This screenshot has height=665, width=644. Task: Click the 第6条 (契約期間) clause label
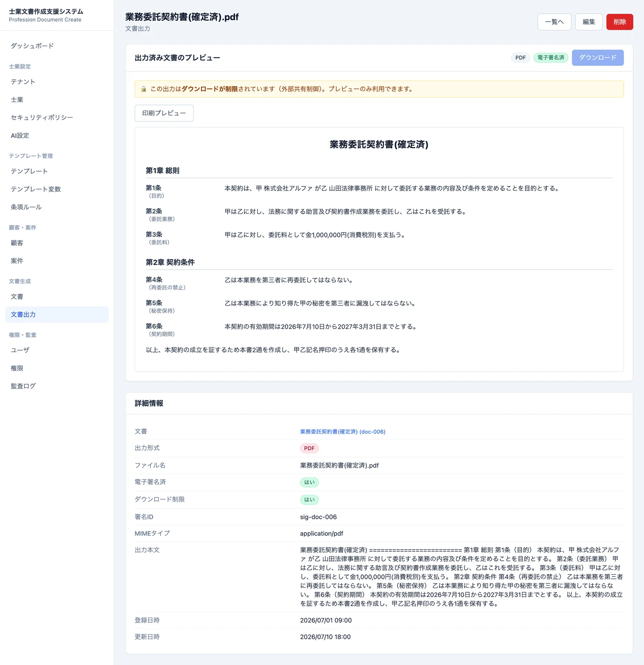pyautogui.click(x=160, y=330)
